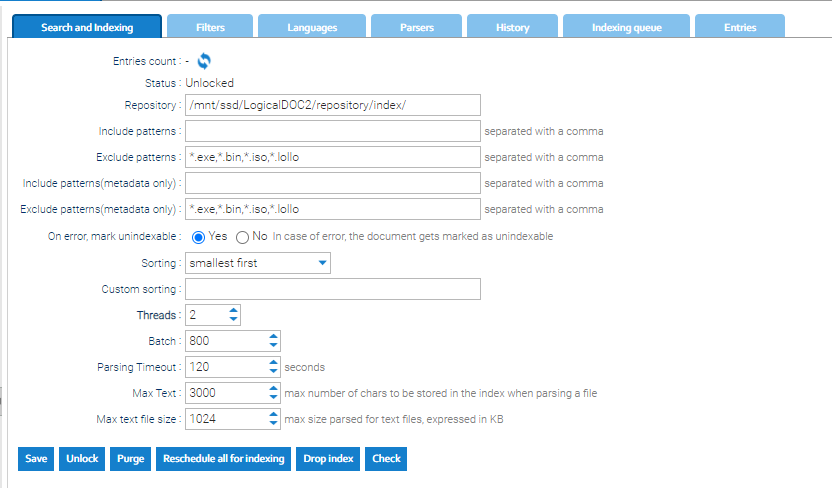Screen dimensions: 832x488
Task: Go to the Parsers tab
Action: pos(416,28)
